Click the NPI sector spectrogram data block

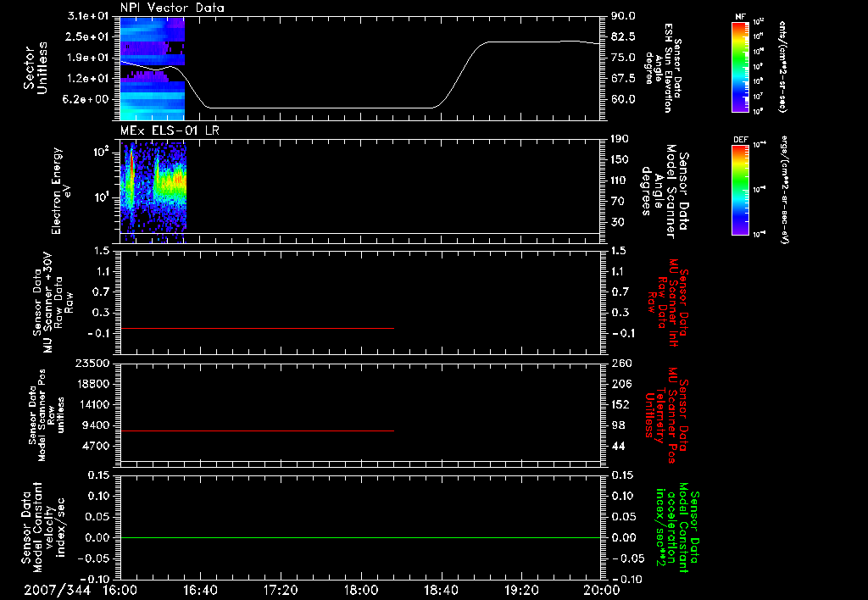(153, 69)
